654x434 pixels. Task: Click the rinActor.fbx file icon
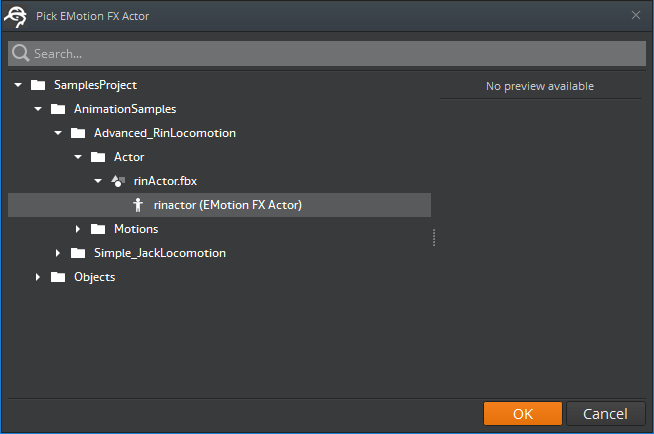tap(118, 181)
